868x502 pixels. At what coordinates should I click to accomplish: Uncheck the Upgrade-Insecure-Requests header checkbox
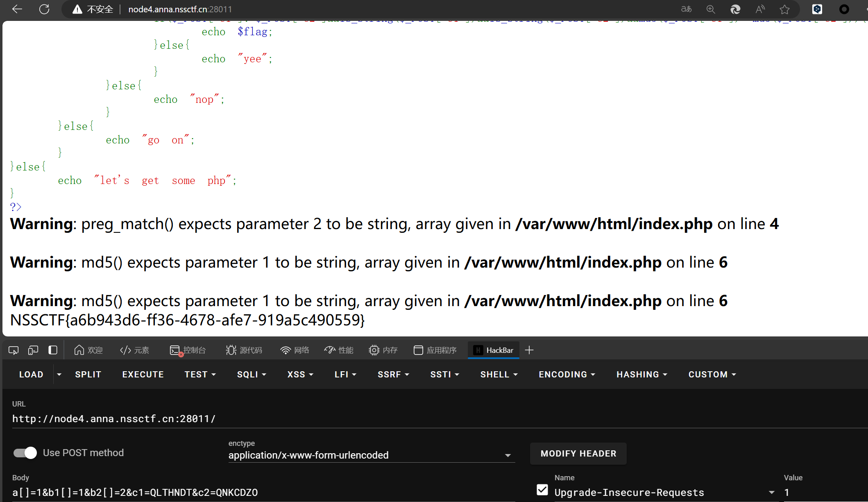542,490
